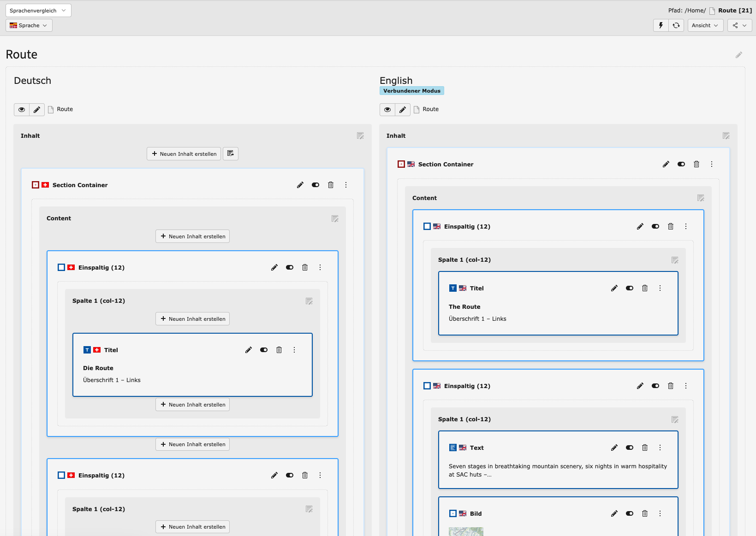Clear page cache with lightning bolt icon

pyautogui.click(x=661, y=25)
